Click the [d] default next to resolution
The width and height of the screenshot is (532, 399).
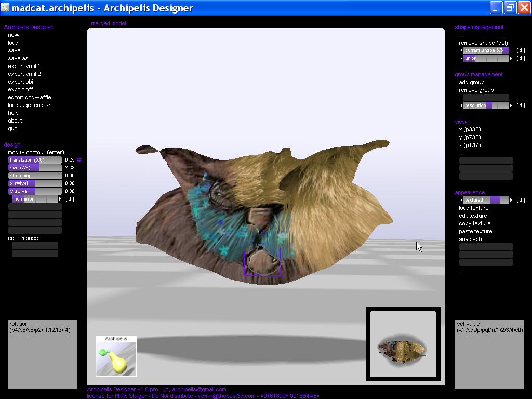coord(521,105)
